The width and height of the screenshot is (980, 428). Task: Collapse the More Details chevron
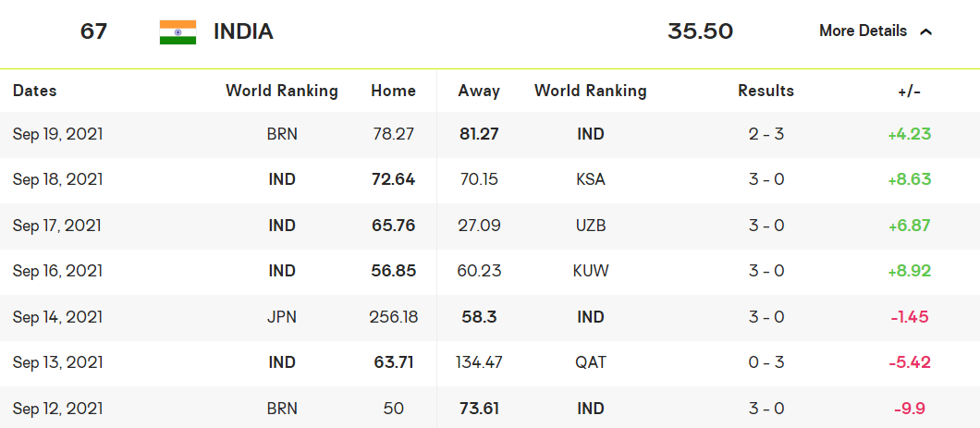pyautogui.click(x=925, y=31)
